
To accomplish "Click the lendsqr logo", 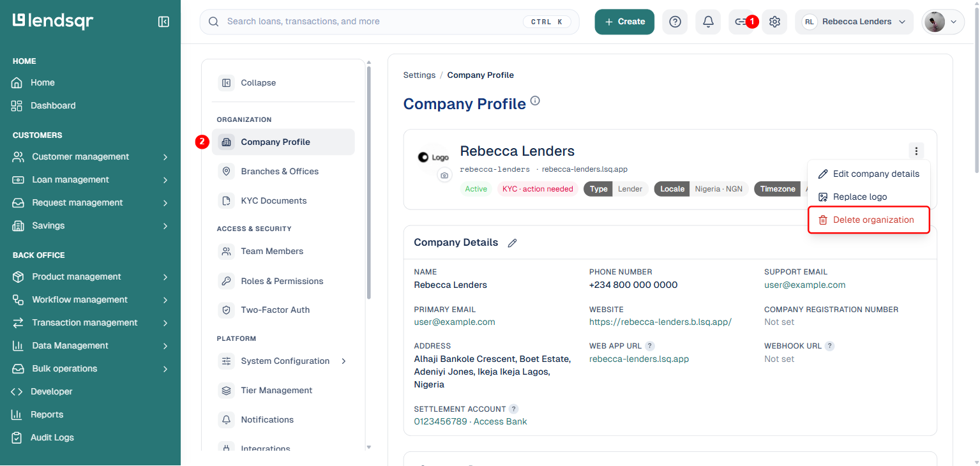I will pyautogui.click(x=53, y=21).
